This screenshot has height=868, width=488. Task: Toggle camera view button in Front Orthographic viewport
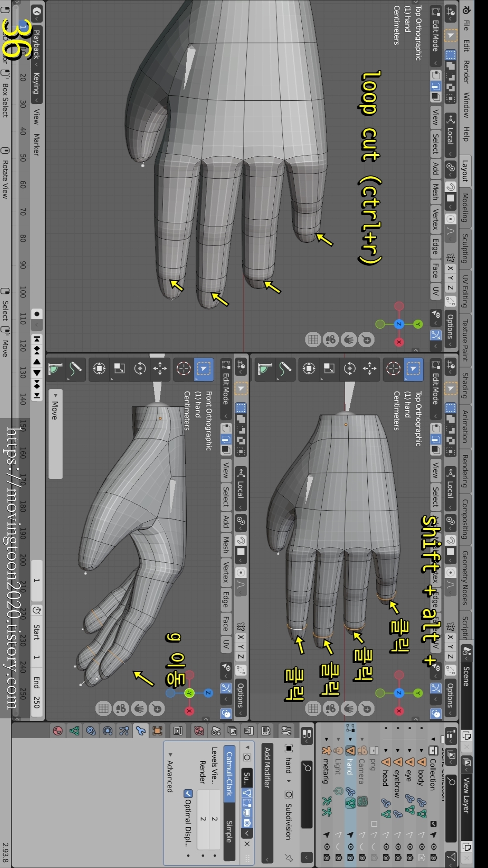[121, 709]
